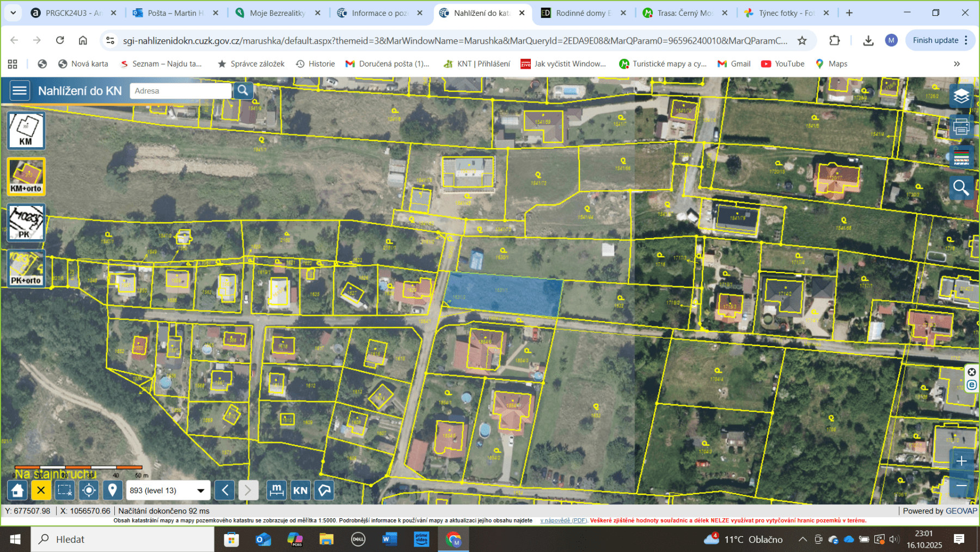Viewport: 980px width, 552px height.
Task: Expand hidden bookmarks with the chevron
Action: [x=957, y=63]
